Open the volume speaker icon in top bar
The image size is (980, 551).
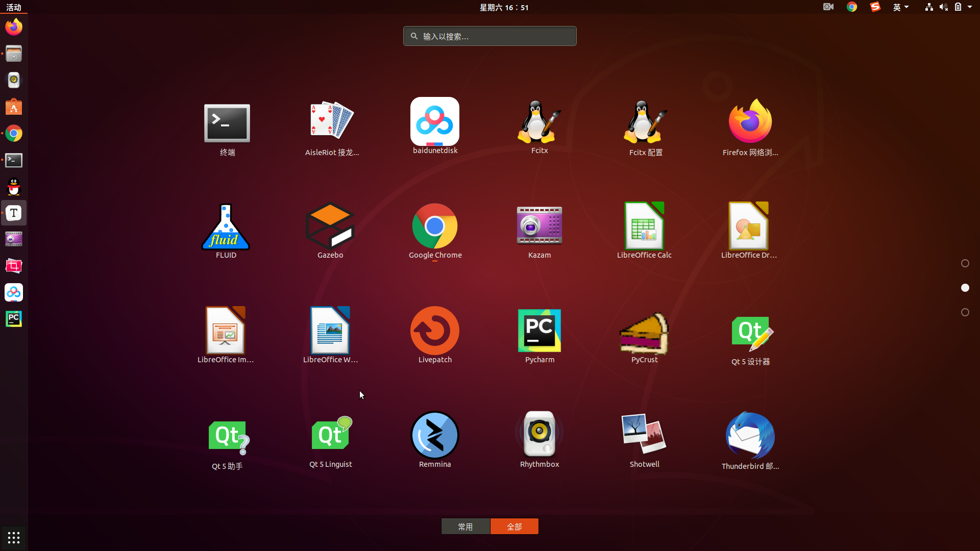[943, 7]
